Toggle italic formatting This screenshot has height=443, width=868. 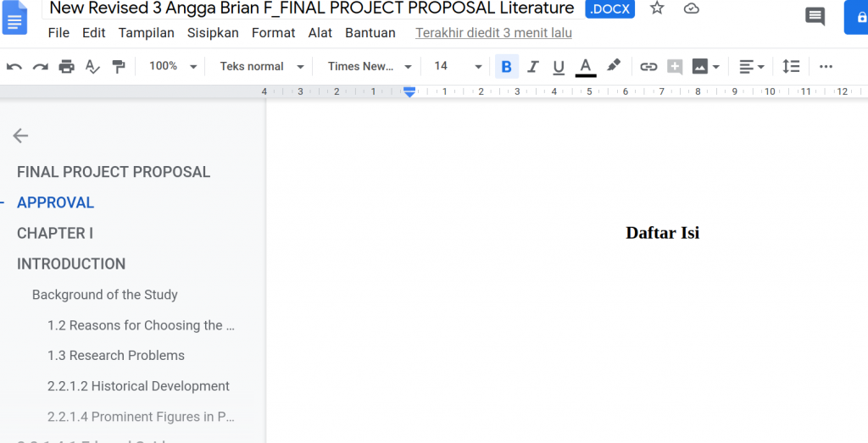(532, 66)
